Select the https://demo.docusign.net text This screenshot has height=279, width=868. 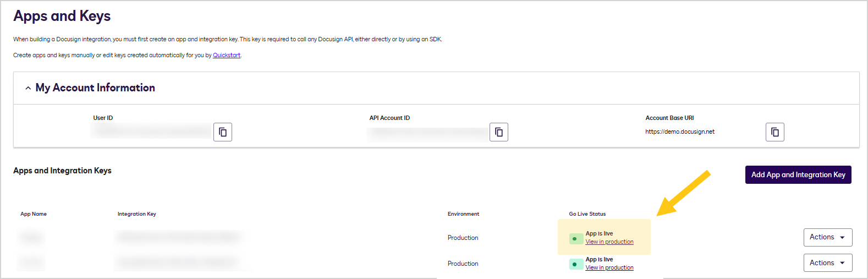point(680,132)
